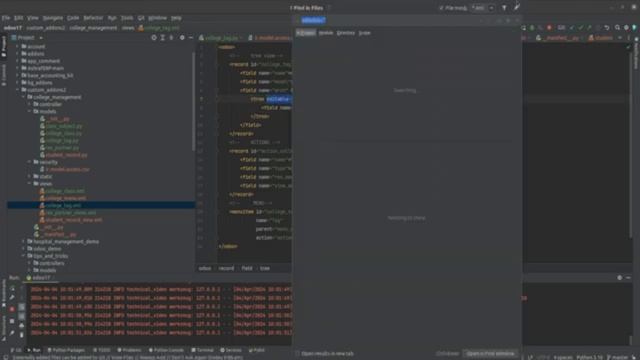Check Open results in new tab
This screenshot has width=640, height=360.
(298, 353)
